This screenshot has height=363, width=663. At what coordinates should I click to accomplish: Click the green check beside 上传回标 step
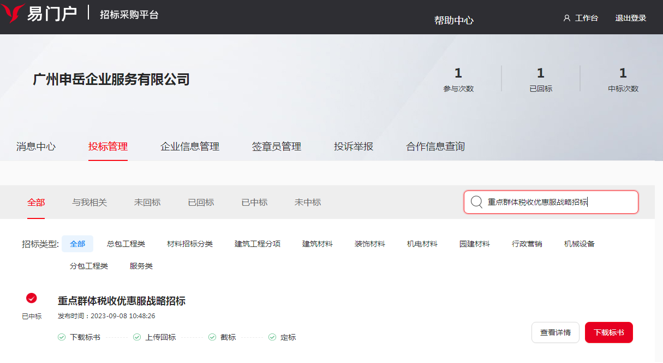coord(137,337)
